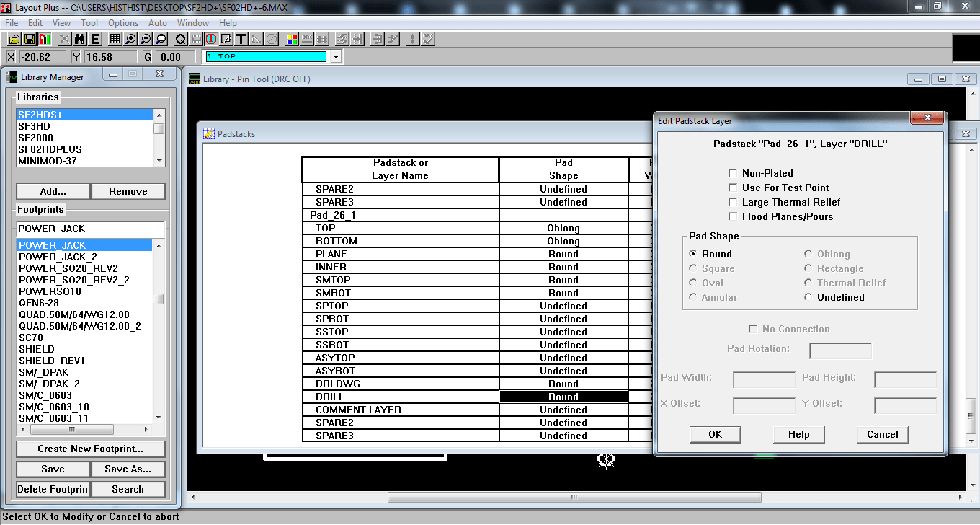Select the Zoom In tool

129,39
